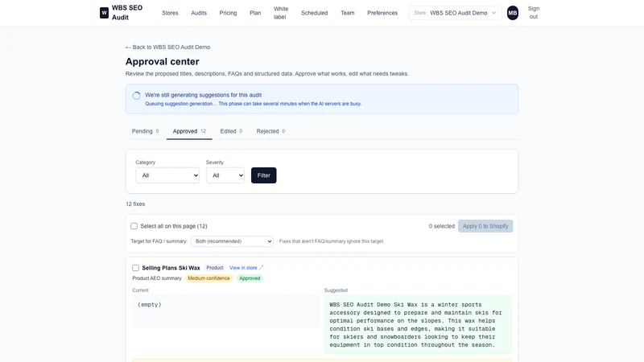Open the Category dropdown
Image resolution: width=644 pixels, height=362 pixels.
[x=167, y=175]
